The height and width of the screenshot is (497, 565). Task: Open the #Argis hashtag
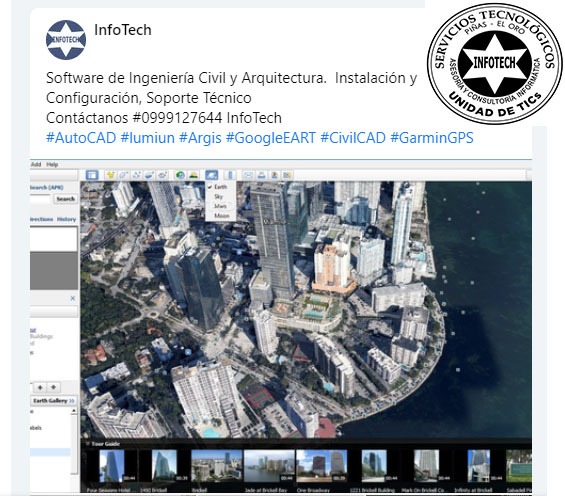(x=200, y=138)
